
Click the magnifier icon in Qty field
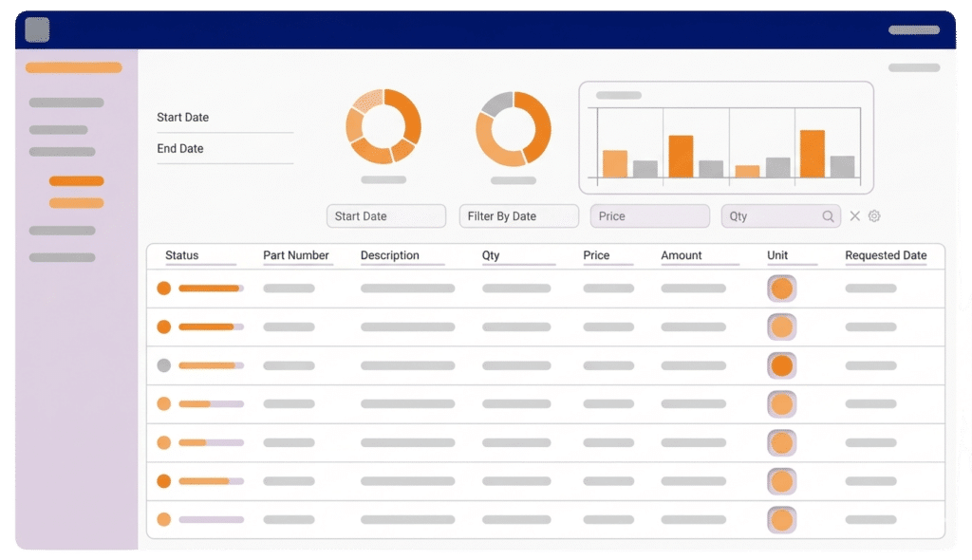tap(828, 215)
